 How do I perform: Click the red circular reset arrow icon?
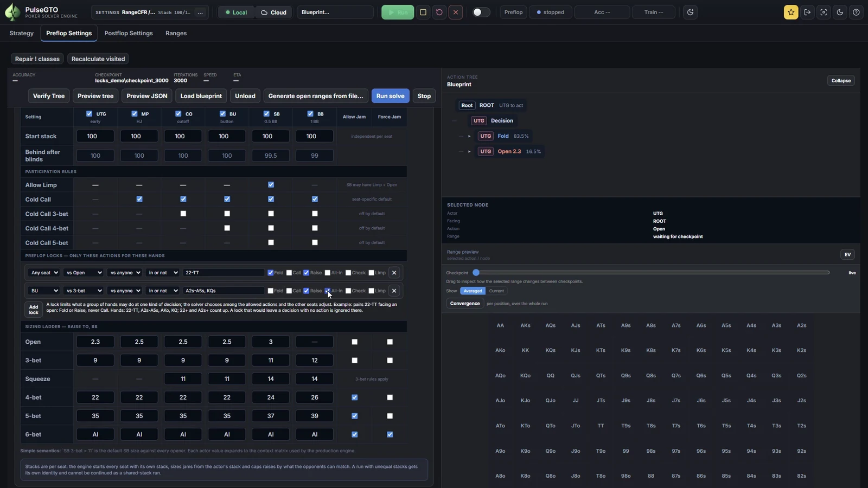(x=439, y=12)
